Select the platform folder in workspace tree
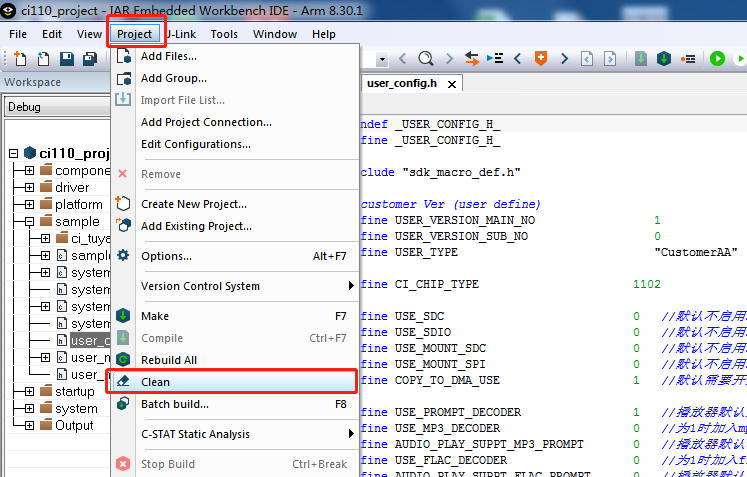 [79, 204]
